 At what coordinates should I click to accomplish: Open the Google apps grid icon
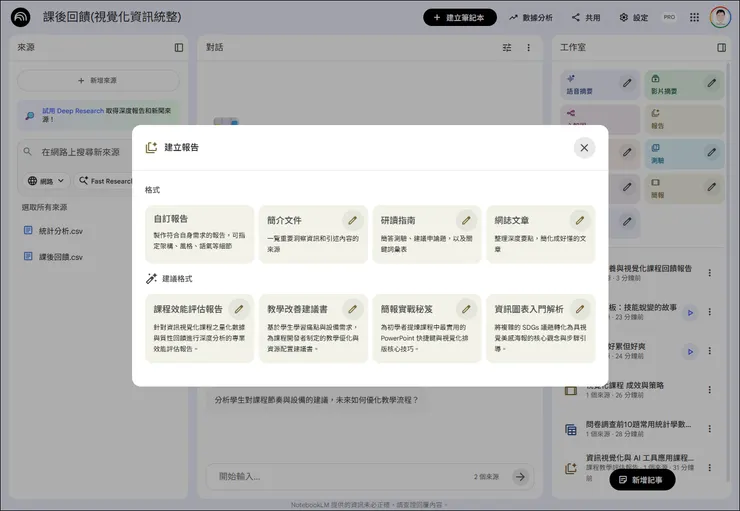click(x=694, y=17)
